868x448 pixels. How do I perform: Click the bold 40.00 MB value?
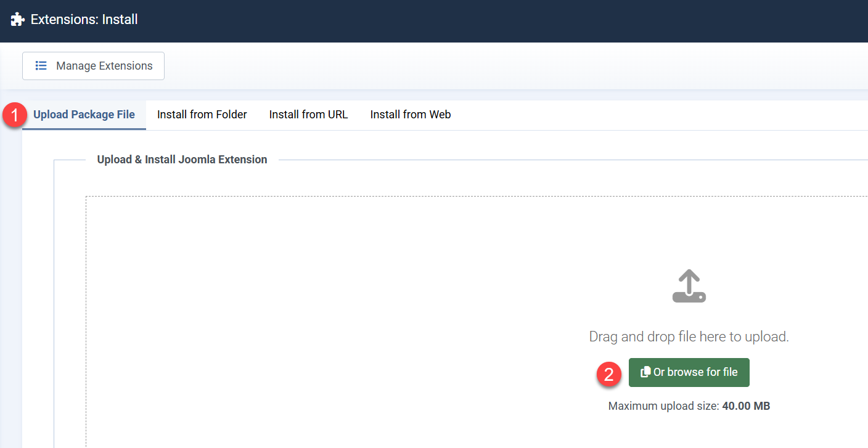click(746, 406)
